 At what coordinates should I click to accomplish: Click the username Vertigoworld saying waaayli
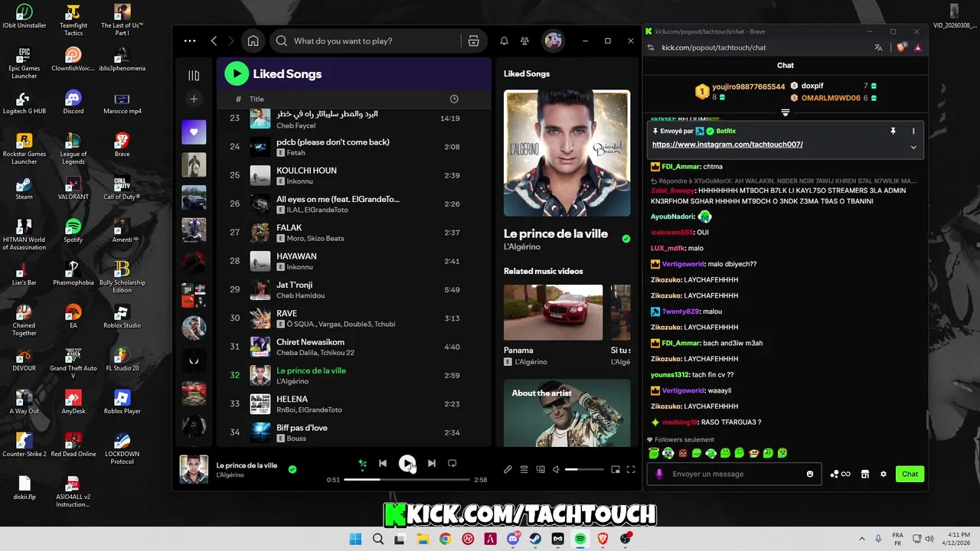click(684, 390)
